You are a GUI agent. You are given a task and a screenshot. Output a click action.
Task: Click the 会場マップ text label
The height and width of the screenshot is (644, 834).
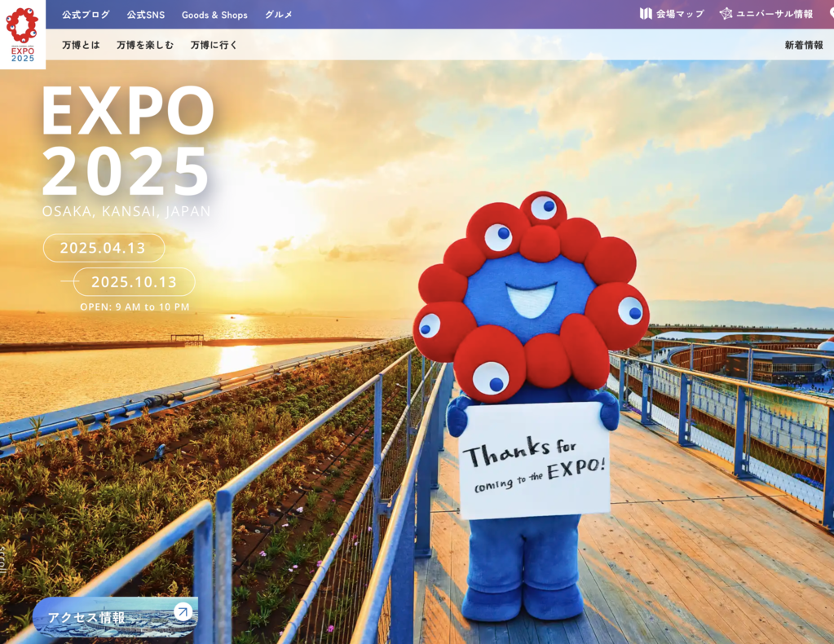pos(680,14)
